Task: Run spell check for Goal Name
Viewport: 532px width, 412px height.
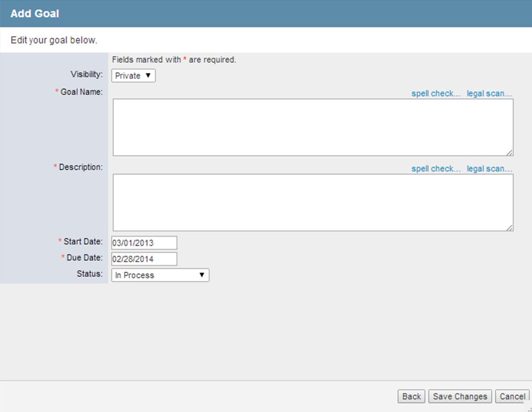Action: click(x=436, y=93)
